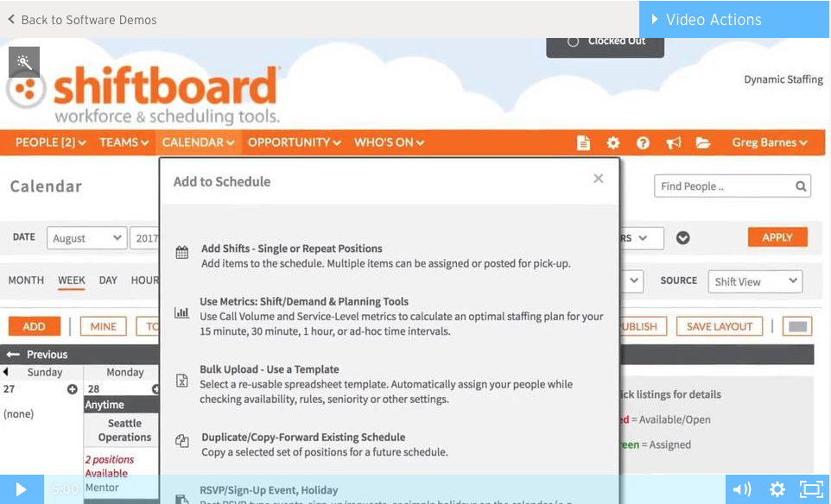The height and width of the screenshot is (504, 831).
Task: Click the Bulk Upload spreadsheet icon
Action: pyautogui.click(x=181, y=381)
